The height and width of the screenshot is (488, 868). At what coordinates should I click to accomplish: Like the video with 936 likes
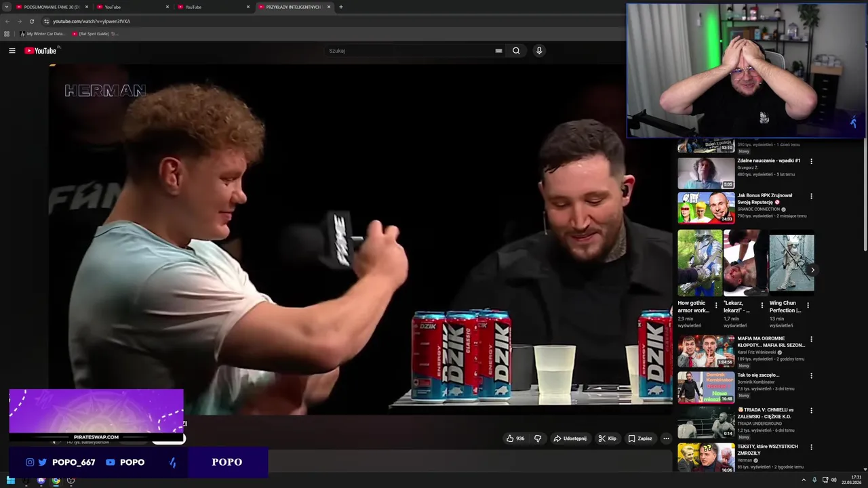(x=515, y=439)
